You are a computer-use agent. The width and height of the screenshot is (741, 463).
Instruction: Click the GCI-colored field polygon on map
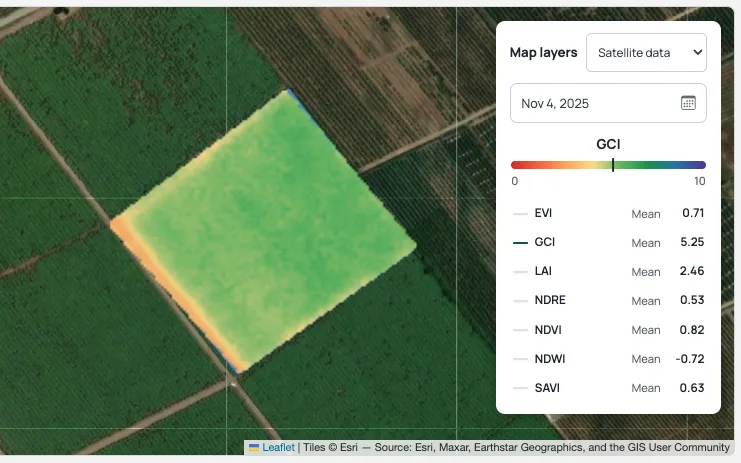click(x=265, y=232)
